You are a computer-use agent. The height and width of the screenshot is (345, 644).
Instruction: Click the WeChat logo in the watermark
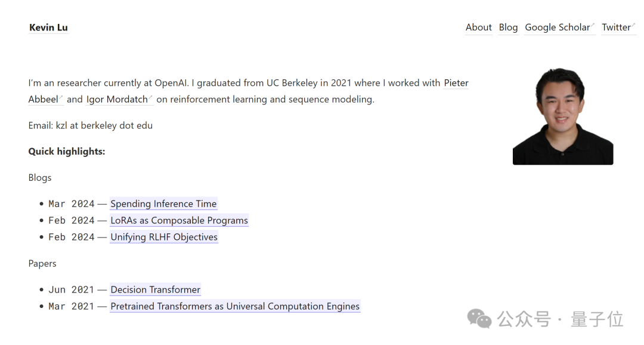pos(479,319)
